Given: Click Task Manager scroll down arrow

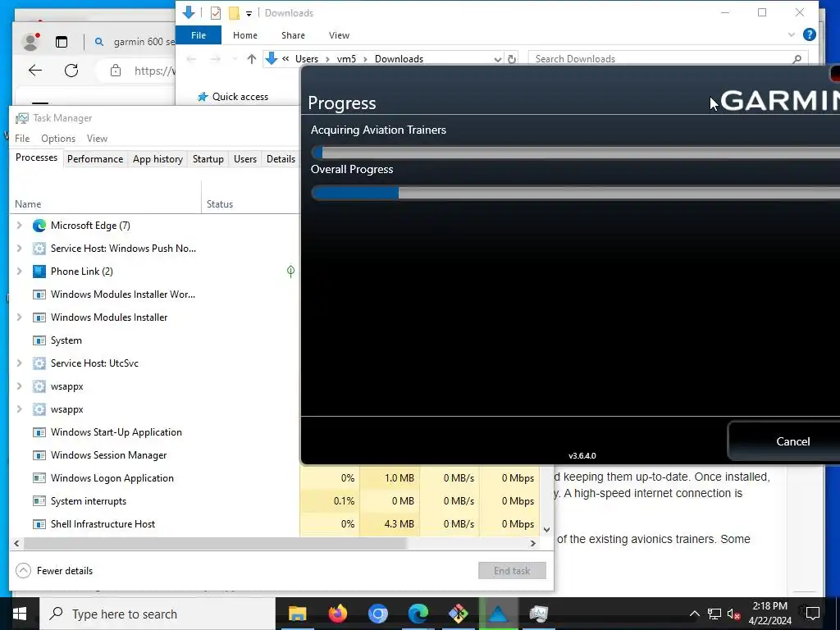Looking at the screenshot, I should pyautogui.click(x=546, y=530).
